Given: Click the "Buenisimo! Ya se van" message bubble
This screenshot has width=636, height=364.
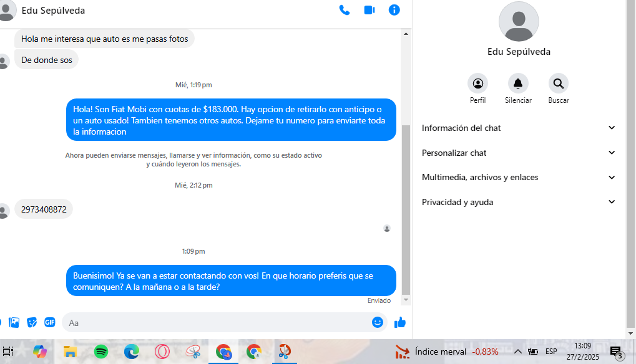Looking at the screenshot, I should (x=231, y=280).
